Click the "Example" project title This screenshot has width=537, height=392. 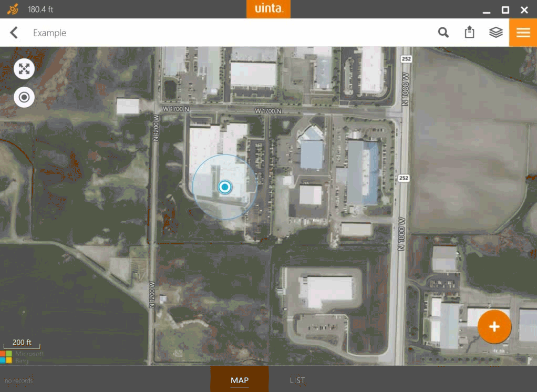coord(49,33)
